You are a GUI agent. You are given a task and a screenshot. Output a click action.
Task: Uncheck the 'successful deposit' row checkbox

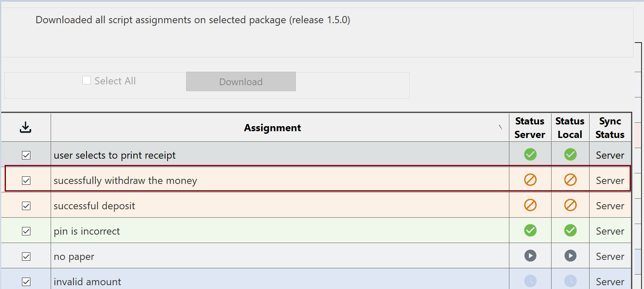26,206
